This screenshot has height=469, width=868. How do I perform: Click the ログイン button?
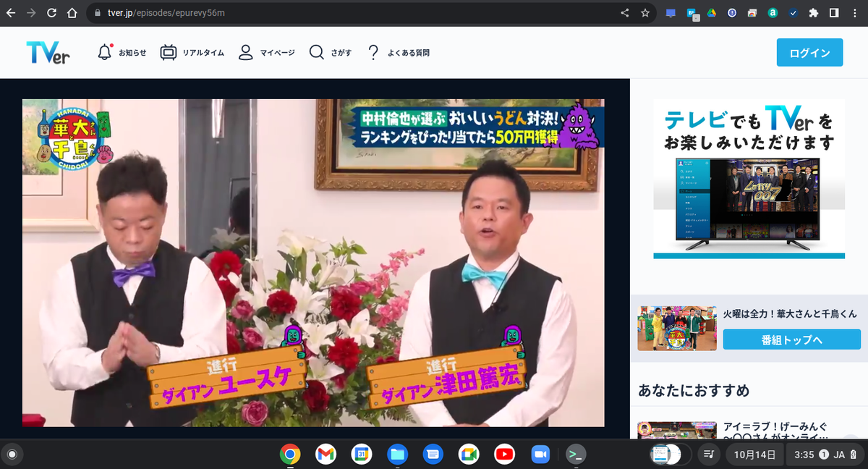[x=809, y=53]
